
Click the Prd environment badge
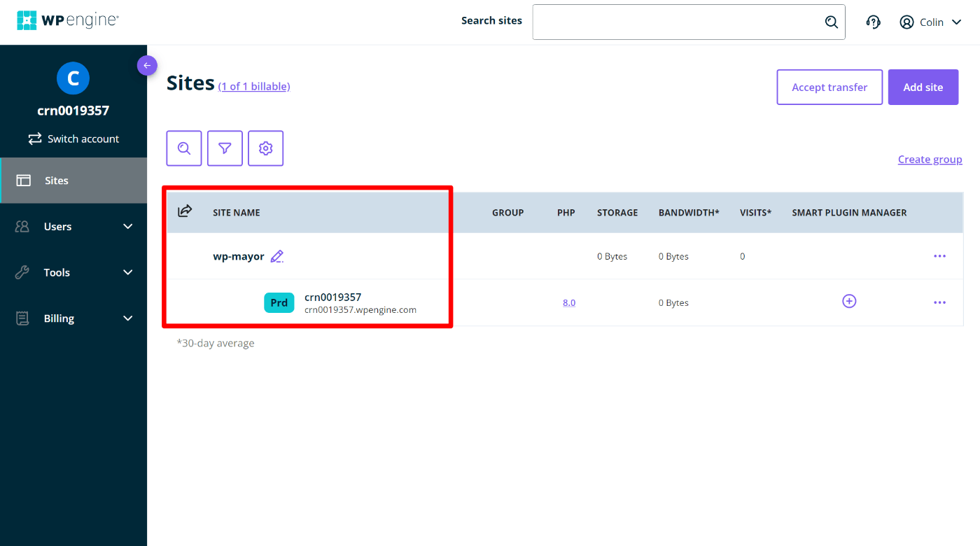(279, 302)
